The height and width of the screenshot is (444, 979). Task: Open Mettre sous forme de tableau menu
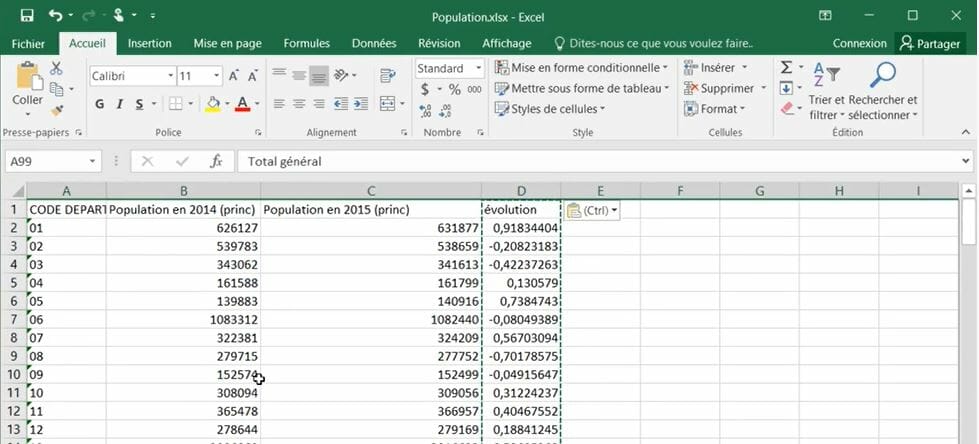(581, 89)
